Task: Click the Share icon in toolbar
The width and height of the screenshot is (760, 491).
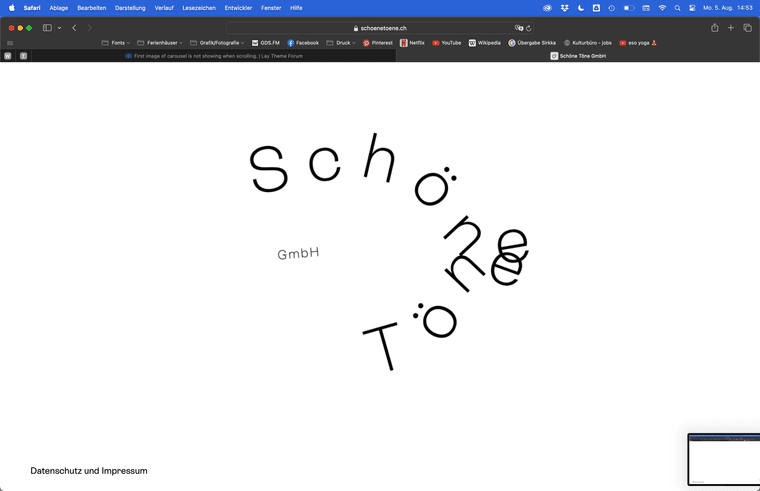Action: [714, 28]
